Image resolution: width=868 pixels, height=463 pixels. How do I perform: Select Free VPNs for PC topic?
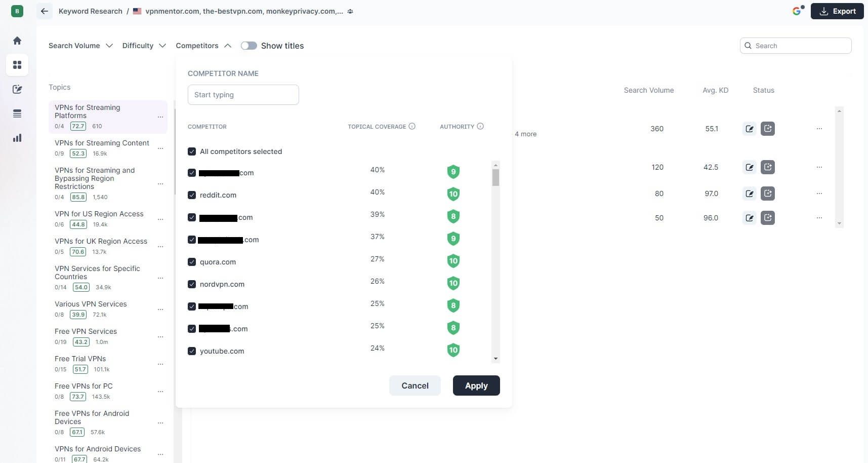(108, 391)
